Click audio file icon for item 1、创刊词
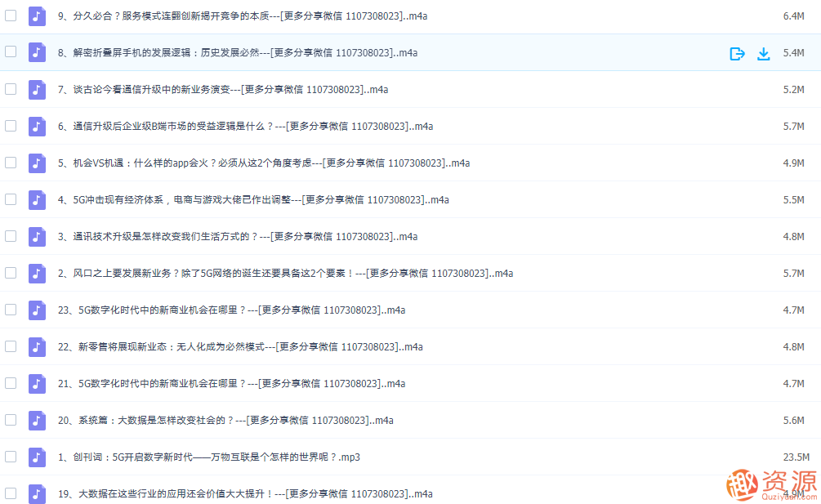821x504 pixels. click(x=37, y=457)
